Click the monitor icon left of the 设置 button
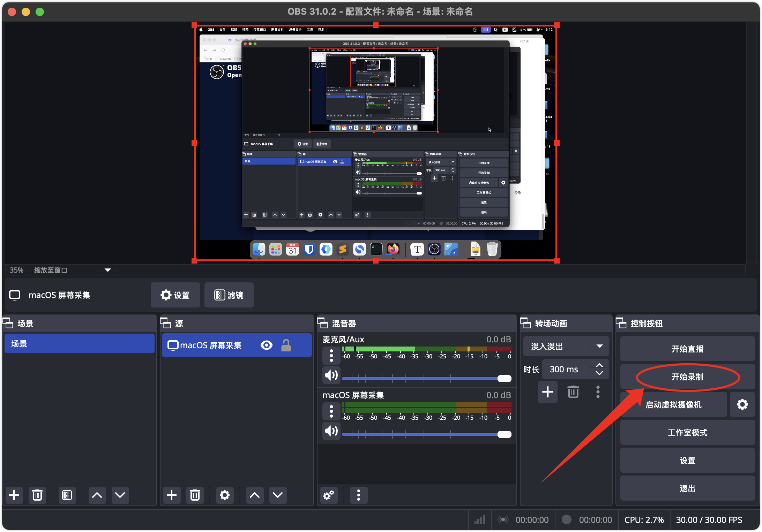 click(15, 295)
